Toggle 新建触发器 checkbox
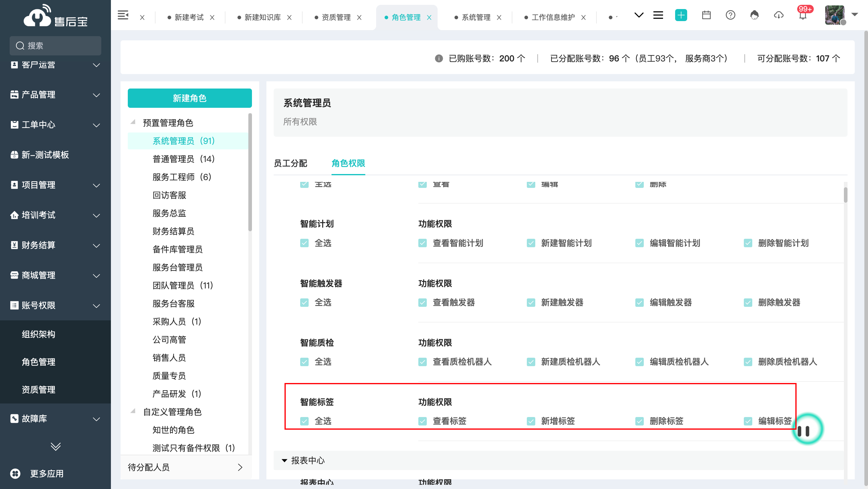This screenshot has height=489, width=868. tap(531, 303)
